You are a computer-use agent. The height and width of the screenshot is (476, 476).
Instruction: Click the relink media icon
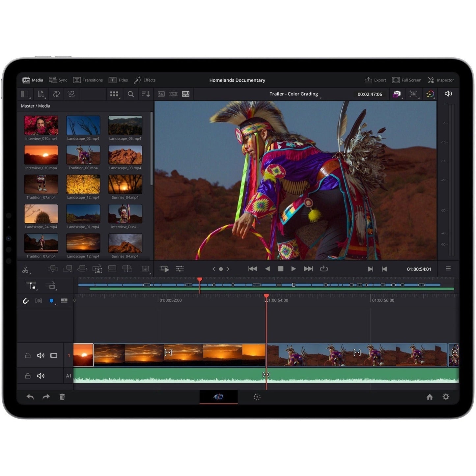pyautogui.click(x=71, y=95)
